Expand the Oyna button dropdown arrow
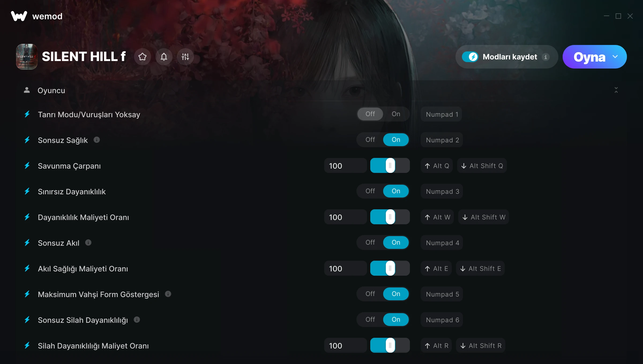This screenshot has height=364, width=643. point(615,57)
